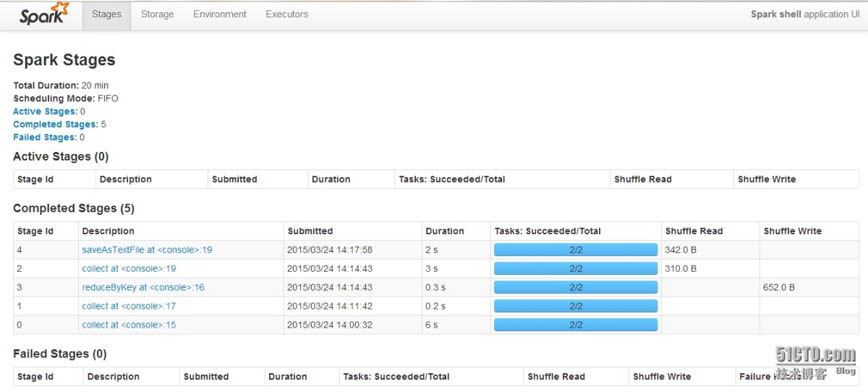Open saveAsTextFile at <console>:19 stage
The height and width of the screenshot is (392, 868).
(x=147, y=250)
